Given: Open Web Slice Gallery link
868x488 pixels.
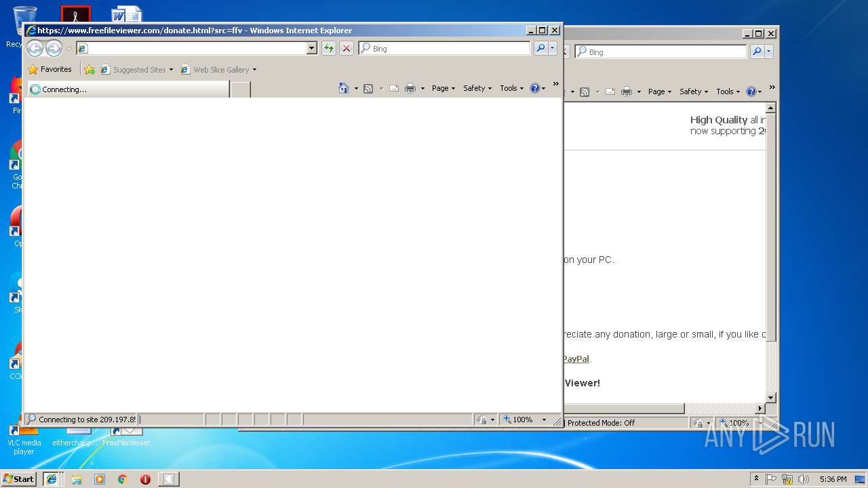Looking at the screenshot, I should point(218,69).
